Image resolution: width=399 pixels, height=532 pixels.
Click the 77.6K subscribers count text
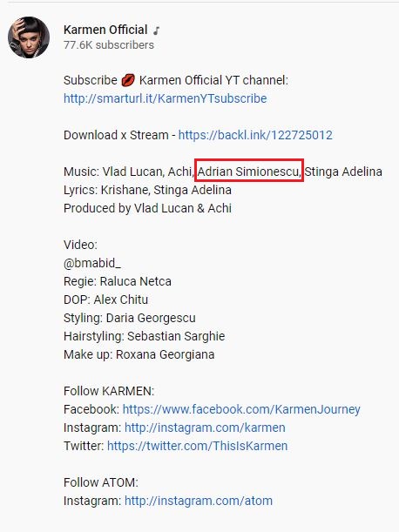pyautogui.click(x=109, y=44)
